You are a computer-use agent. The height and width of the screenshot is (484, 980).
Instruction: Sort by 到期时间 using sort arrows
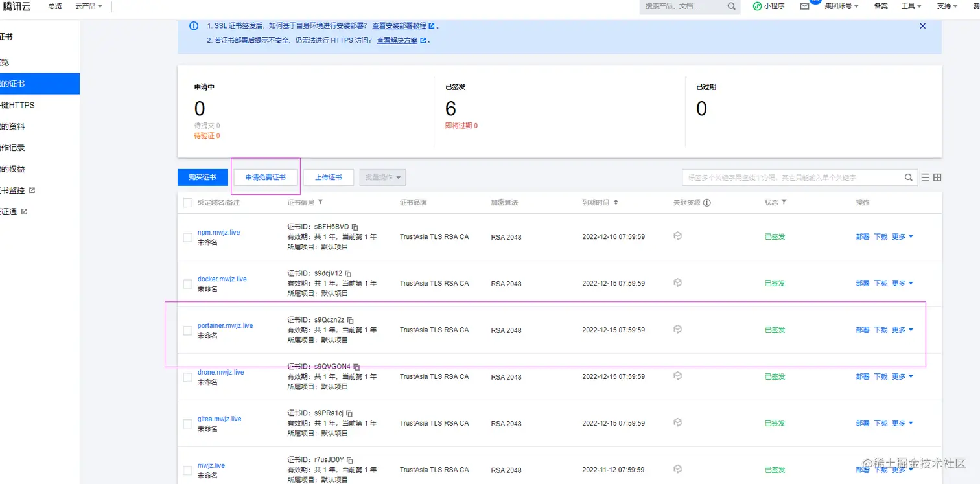click(616, 202)
